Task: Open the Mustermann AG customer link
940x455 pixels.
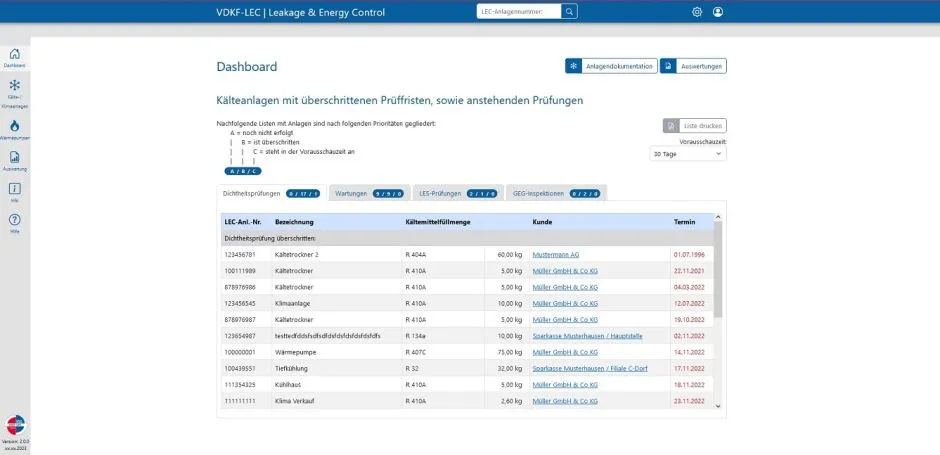Action: coord(556,255)
